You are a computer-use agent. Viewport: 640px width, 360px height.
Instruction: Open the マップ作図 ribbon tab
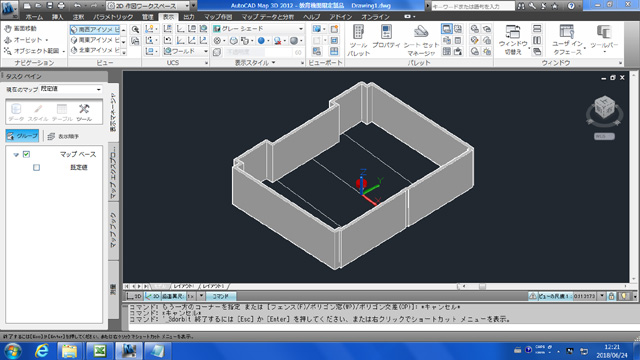218,17
